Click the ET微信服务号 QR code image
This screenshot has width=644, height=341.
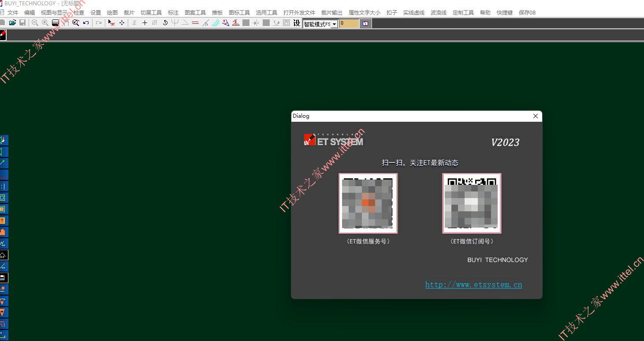(368, 203)
